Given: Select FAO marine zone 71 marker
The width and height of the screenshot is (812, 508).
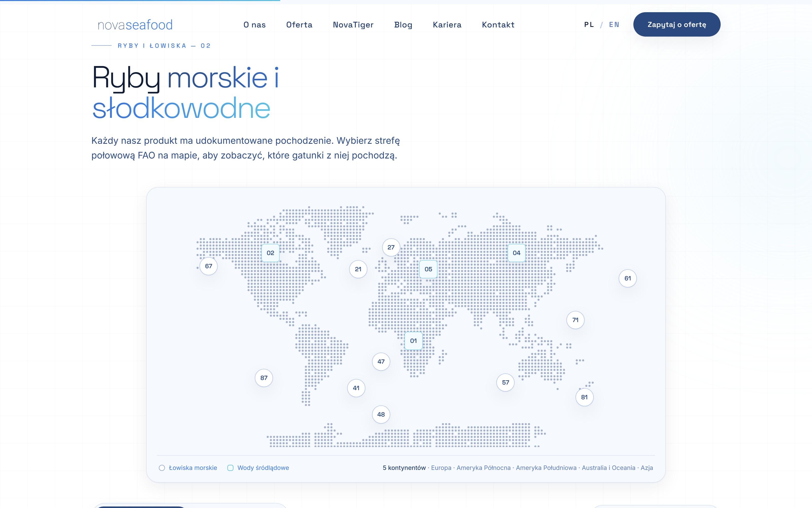Looking at the screenshot, I should point(576,320).
